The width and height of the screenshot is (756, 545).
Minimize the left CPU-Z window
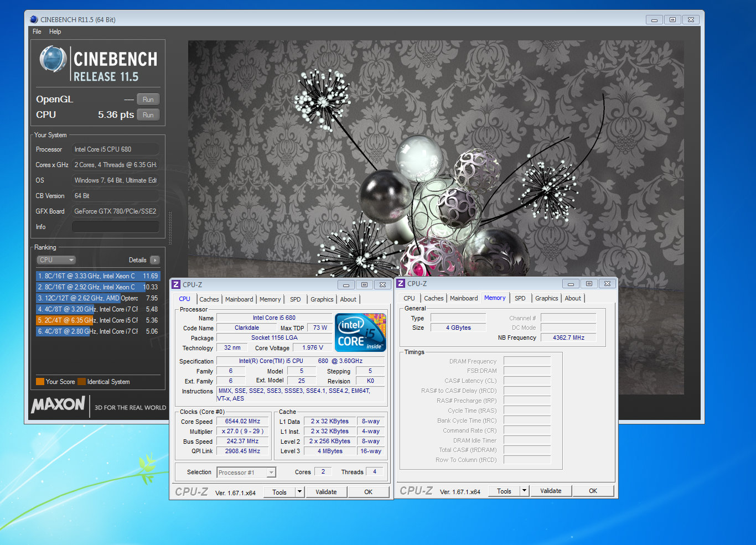click(346, 285)
